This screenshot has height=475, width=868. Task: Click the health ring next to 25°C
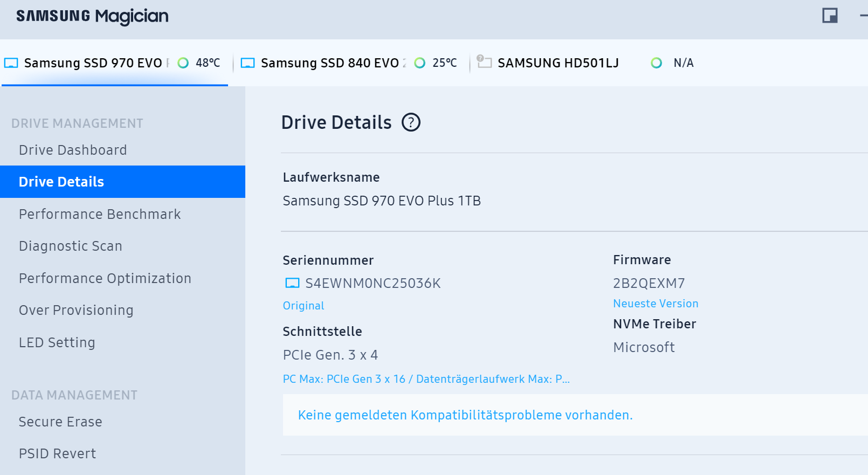[420, 63]
